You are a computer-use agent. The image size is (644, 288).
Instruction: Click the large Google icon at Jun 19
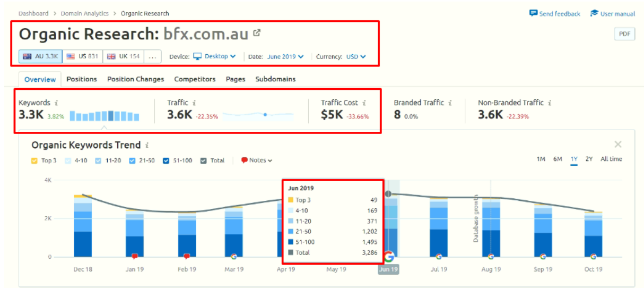coord(389,257)
